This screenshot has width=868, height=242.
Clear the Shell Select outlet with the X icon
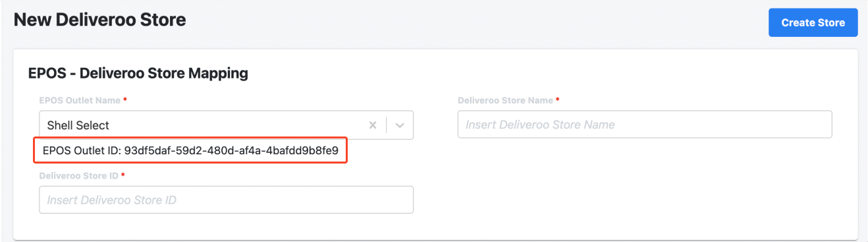pyautogui.click(x=373, y=125)
